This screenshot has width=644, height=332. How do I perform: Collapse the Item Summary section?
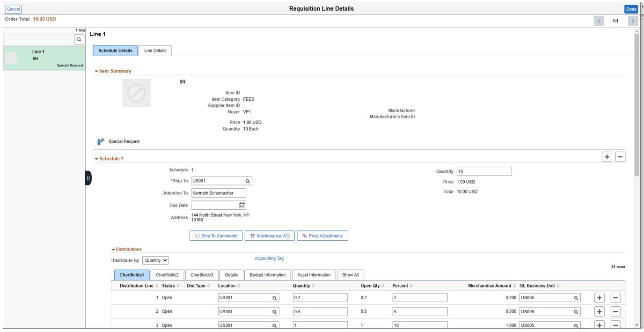point(97,71)
